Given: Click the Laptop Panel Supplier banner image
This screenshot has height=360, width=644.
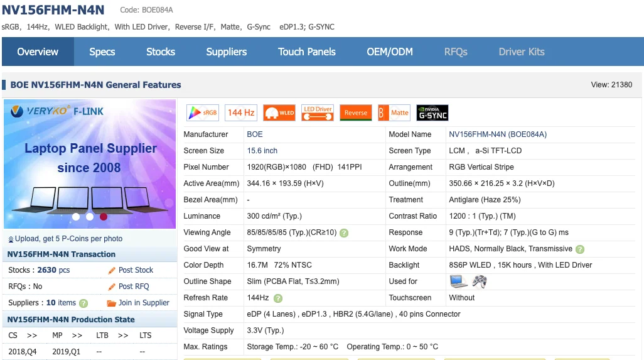Looking at the screenshot, I should coord(90,164).
